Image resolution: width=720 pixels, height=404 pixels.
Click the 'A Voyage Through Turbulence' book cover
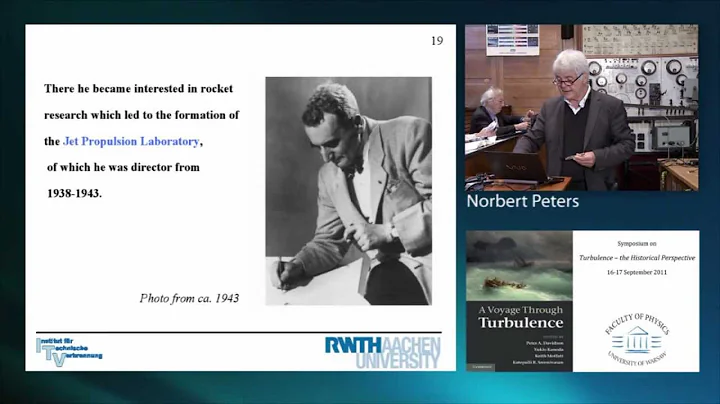point(519,301)
